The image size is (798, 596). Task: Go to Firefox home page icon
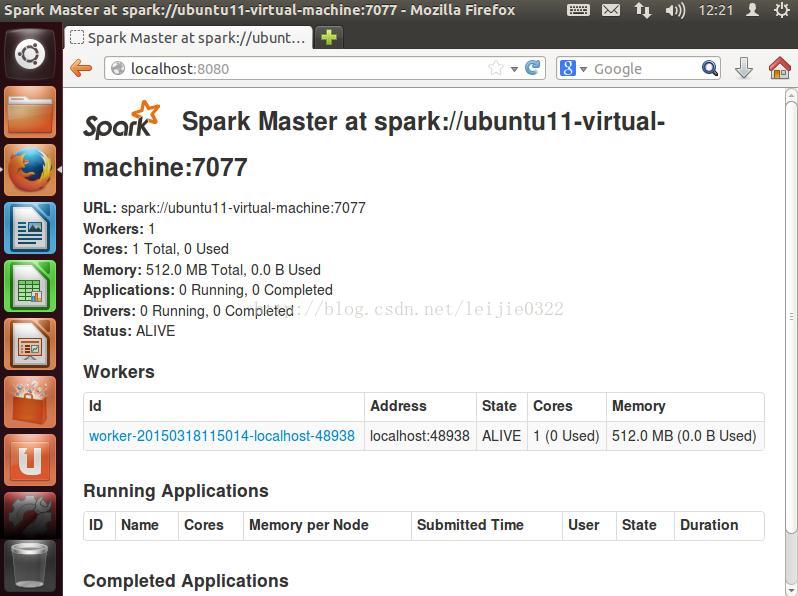(780, 68)
